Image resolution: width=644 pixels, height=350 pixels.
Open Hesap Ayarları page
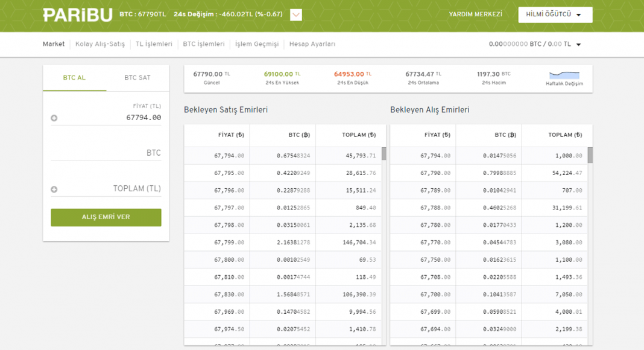[x=312, y=44]
